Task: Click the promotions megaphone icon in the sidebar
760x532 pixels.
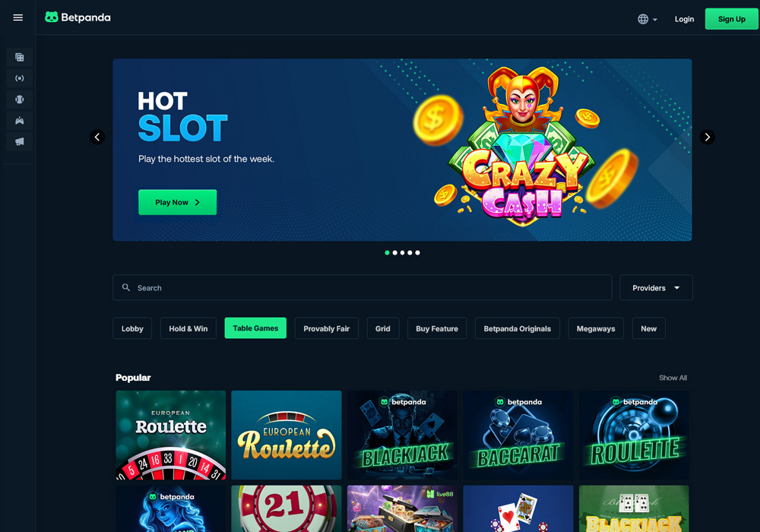Action: point(20,141)
